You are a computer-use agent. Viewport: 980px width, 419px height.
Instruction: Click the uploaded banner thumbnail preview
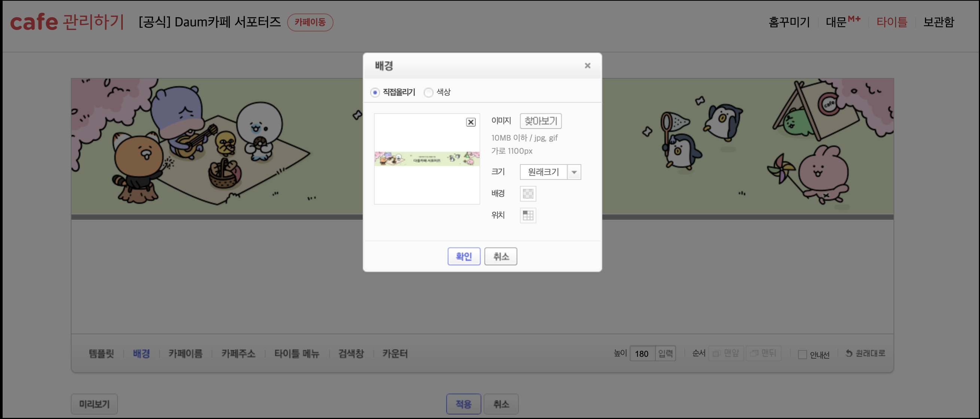pyautogui.click(x=427, y=159)
